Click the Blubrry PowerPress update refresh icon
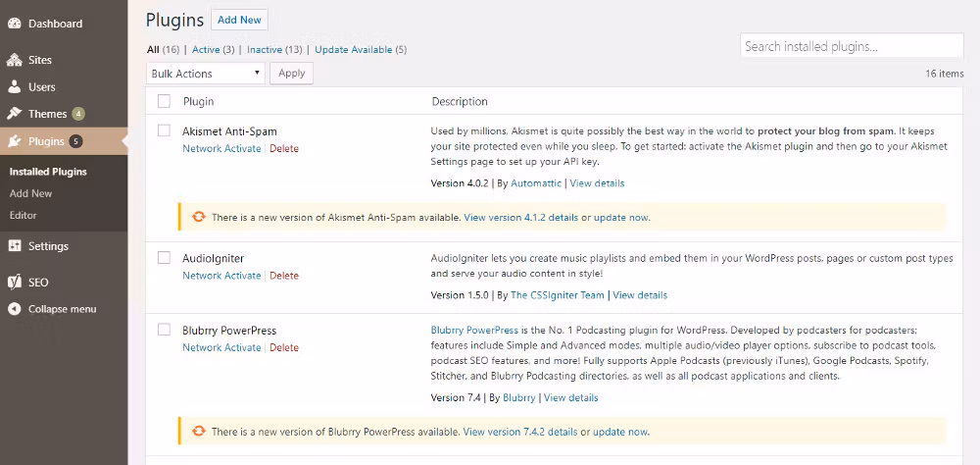 pyautogui.click(x=198, y=432)
